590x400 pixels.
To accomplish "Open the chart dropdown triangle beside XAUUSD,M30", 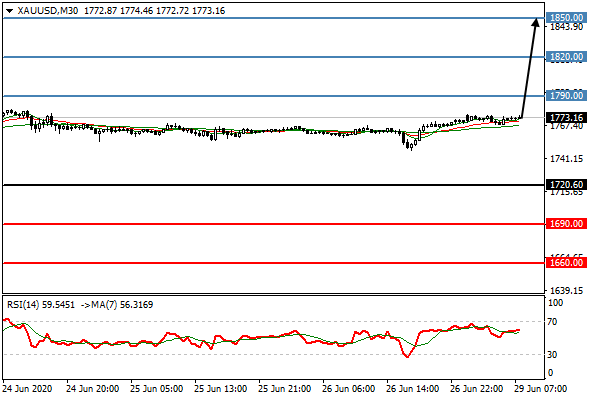I will (9, 11).
